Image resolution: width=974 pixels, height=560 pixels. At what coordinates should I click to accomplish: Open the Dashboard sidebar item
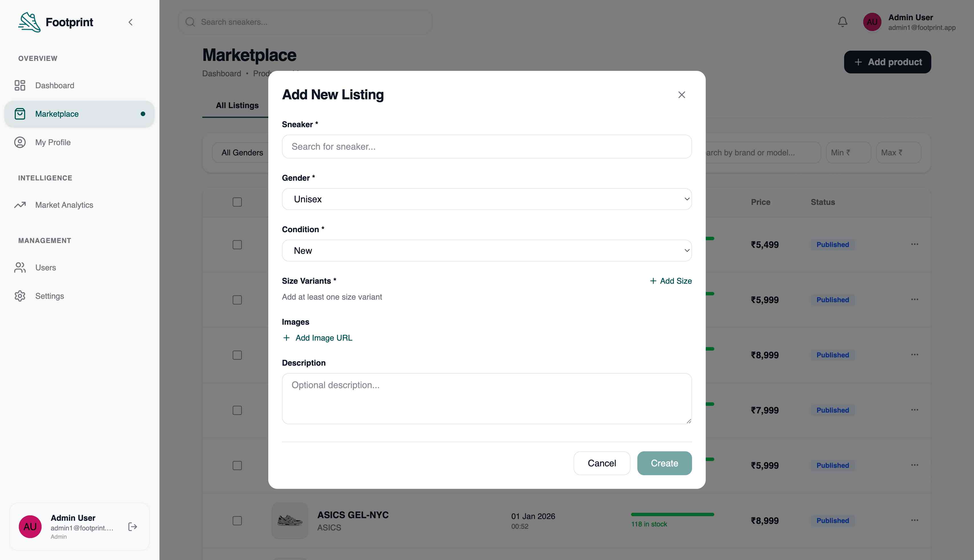[55, 85]
